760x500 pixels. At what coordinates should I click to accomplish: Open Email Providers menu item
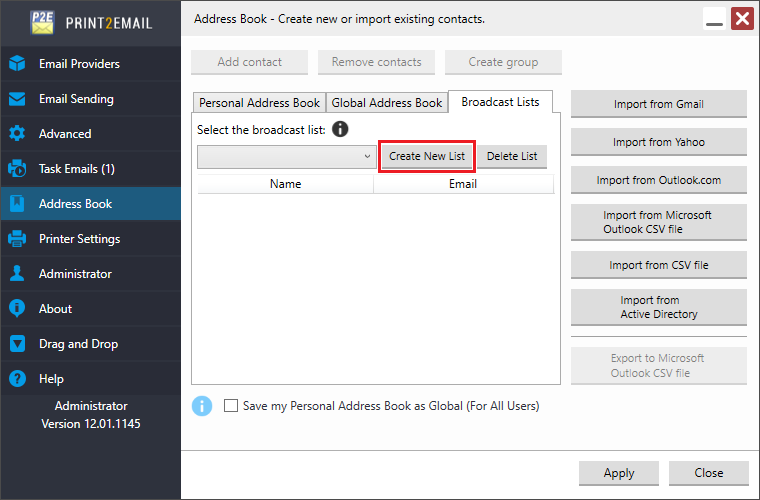pos(91,63)
